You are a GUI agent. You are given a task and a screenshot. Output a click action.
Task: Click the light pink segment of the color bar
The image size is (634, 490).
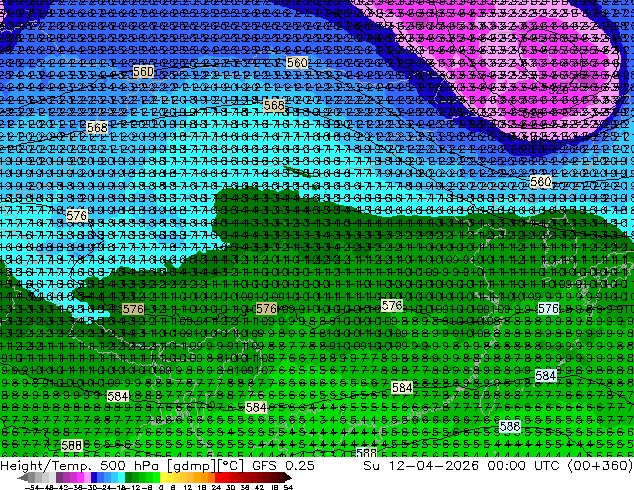[87, 478]
